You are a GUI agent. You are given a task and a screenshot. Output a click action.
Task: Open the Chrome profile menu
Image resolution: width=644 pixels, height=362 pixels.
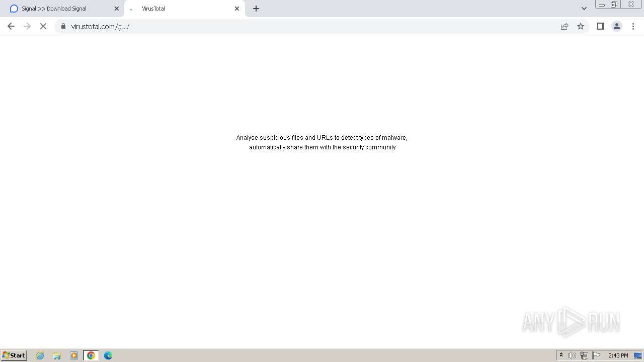617,26
